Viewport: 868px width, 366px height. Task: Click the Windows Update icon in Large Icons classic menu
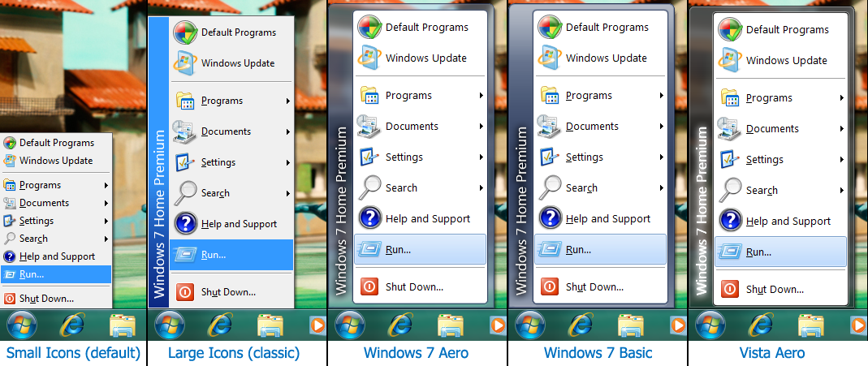185,63
